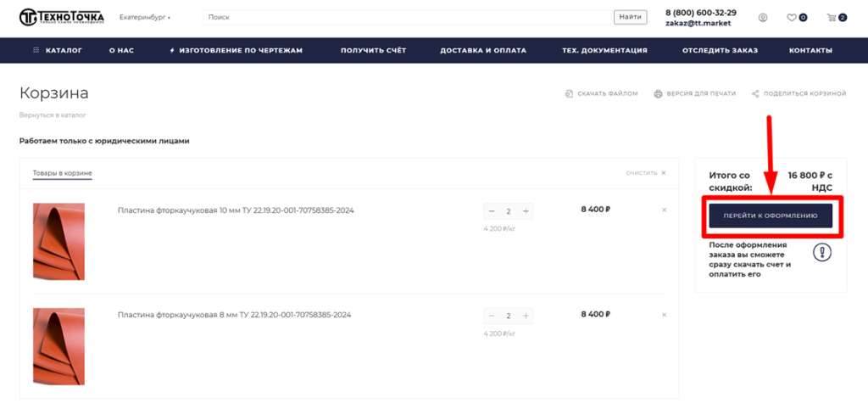Remove the 10 mm plate from cart
Viewport: 868px width, 409px height.
click(x=664, y=210)
